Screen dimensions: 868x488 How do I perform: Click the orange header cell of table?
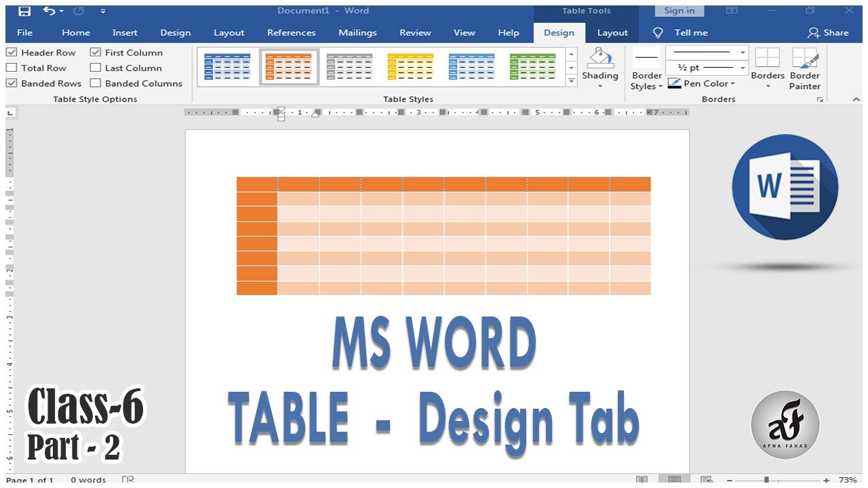tap(257, 184)
